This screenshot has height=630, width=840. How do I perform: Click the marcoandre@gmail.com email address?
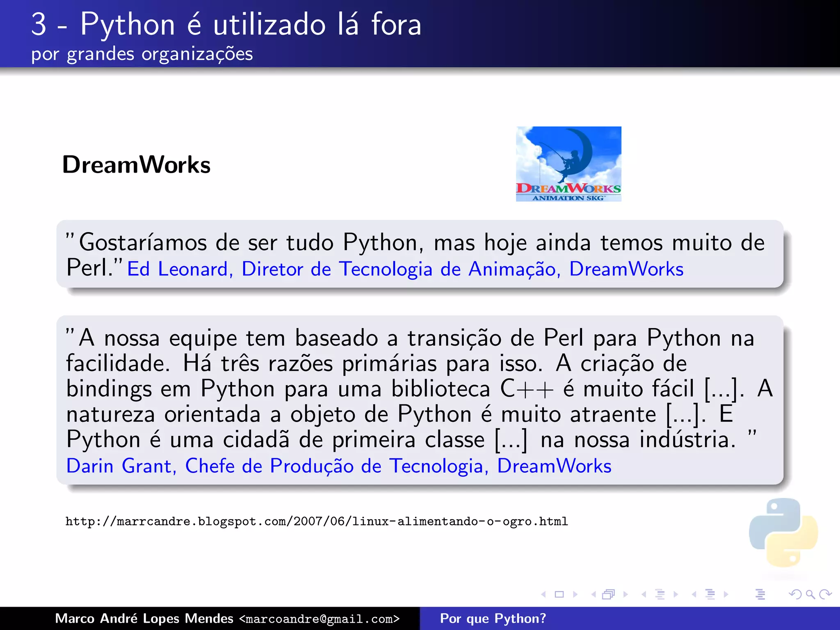click(320, 619)
